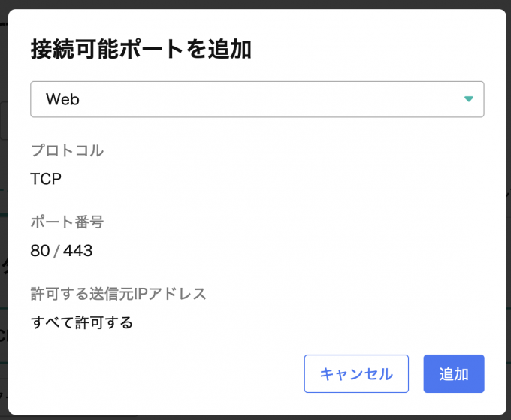Click the キャンセル button
The width and height of the screenshot is (511, 420).
click(x=356, y=373)
